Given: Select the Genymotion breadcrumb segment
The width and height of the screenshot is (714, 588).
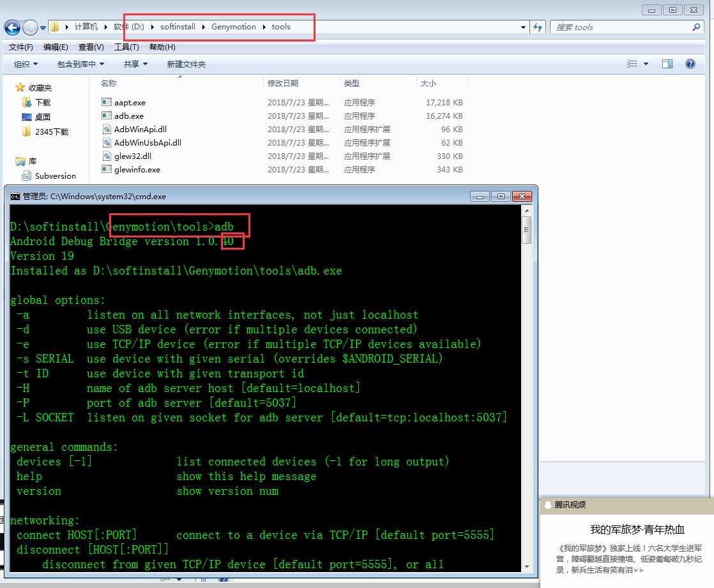Looking at the screenshot, I should pyautogui.click(x=234, y=27).
